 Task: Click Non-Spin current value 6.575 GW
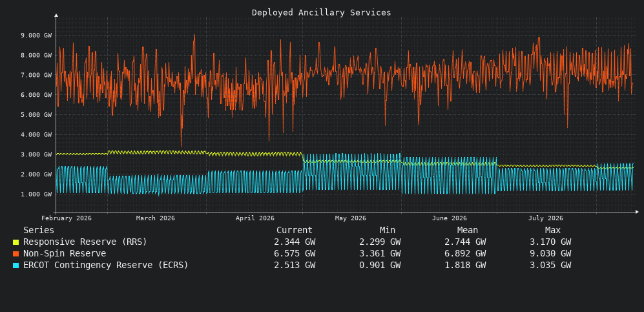295,253
